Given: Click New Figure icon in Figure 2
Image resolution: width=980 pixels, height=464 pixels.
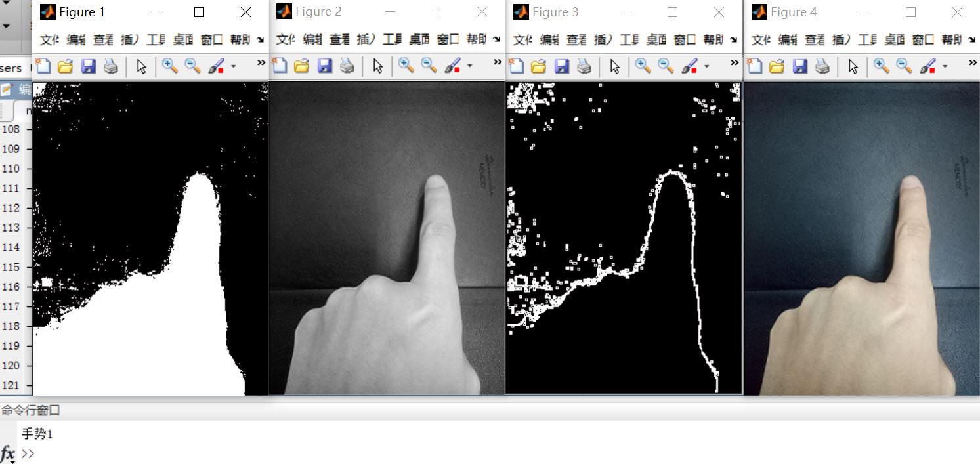Looking at the screenshot, I should [x=280, y=66].
